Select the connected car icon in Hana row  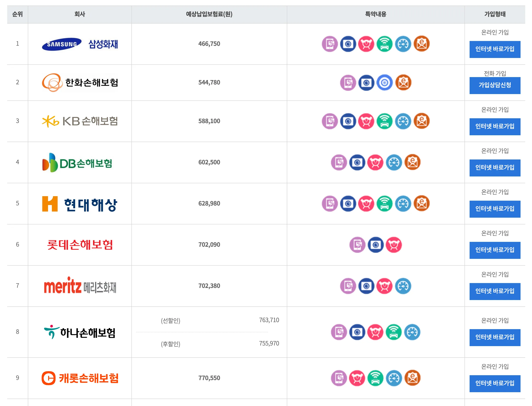click(394, 332)
